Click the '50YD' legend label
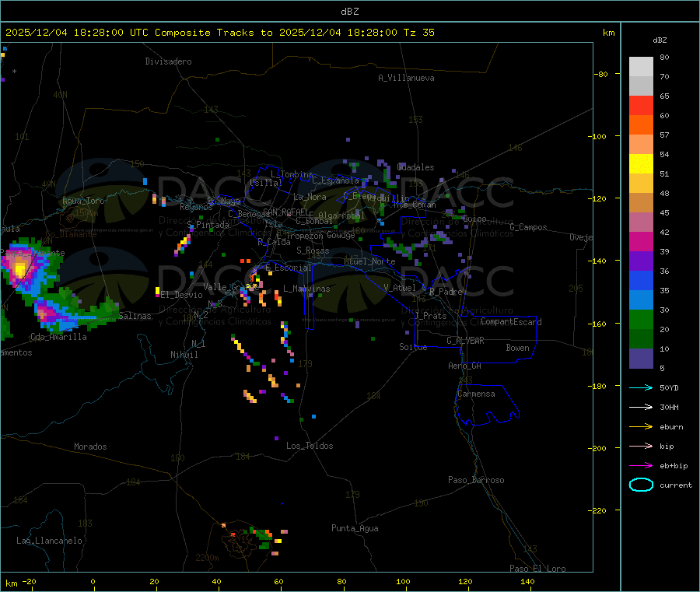Screen dimensions: 700x592 pos(669,387)
